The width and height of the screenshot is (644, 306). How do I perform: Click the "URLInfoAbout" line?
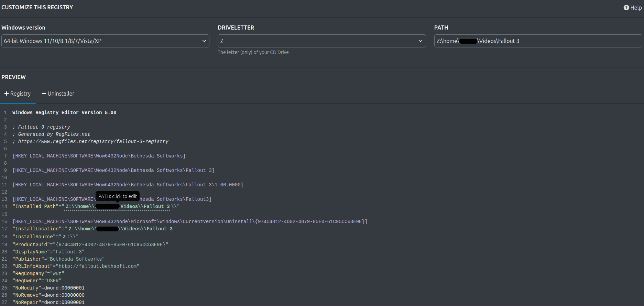click(76, 266)
